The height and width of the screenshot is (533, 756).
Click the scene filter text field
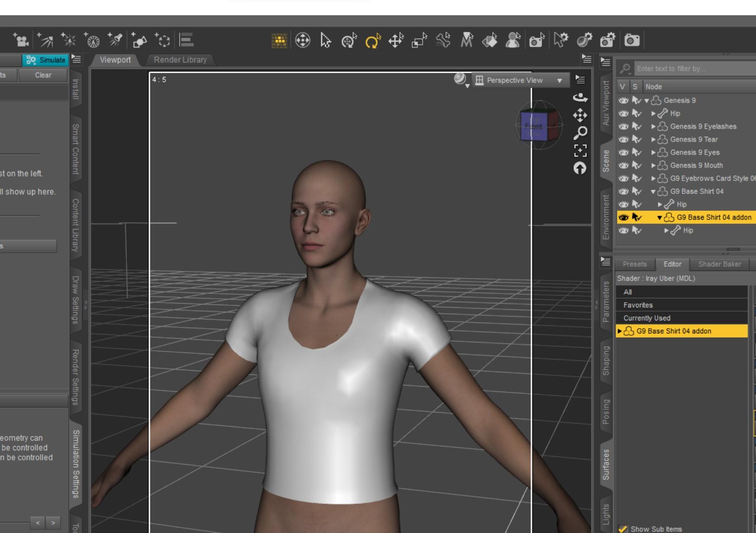tap(693, 68)
